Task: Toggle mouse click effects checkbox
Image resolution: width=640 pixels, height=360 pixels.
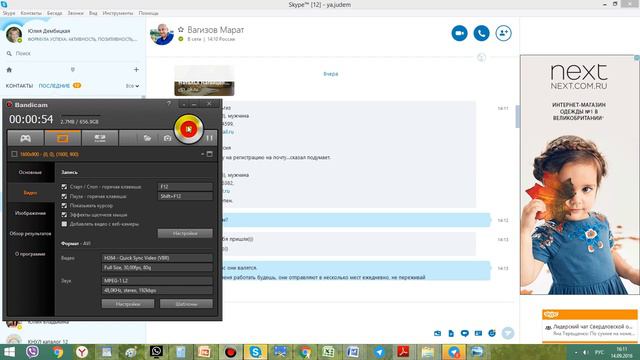Action: pyautogui.click(x=64, y=215)
